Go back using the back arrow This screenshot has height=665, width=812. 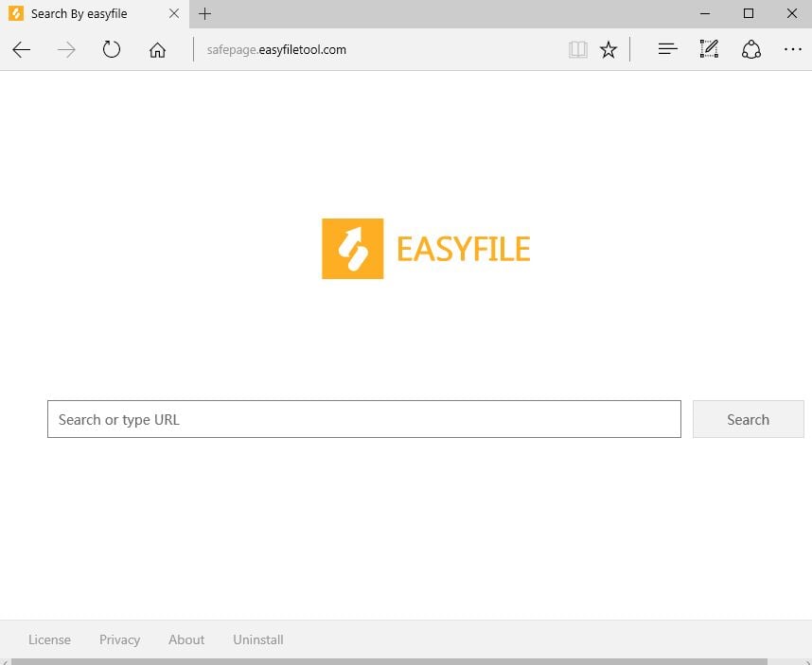tap(21, 50)
